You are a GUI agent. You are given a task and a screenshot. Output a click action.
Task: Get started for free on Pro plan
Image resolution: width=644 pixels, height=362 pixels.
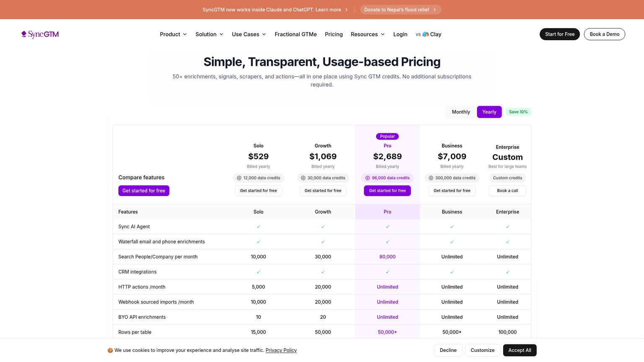click(387, 191)
